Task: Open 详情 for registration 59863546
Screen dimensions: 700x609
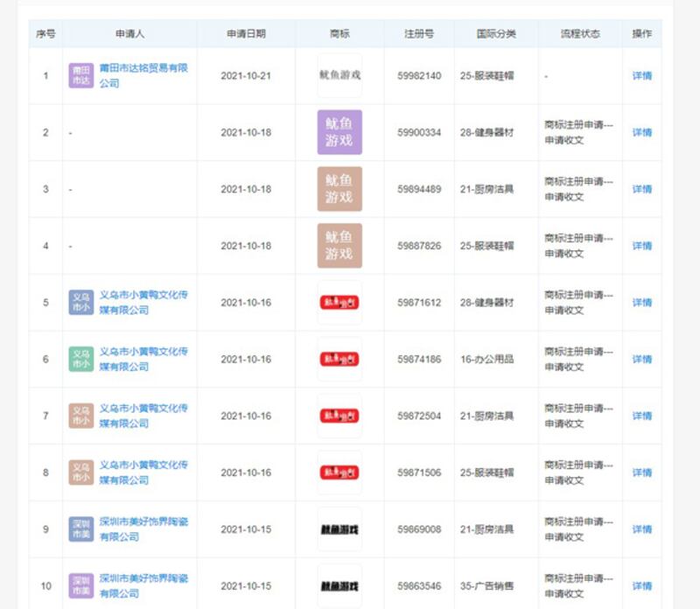Action: tap(642, 586)
